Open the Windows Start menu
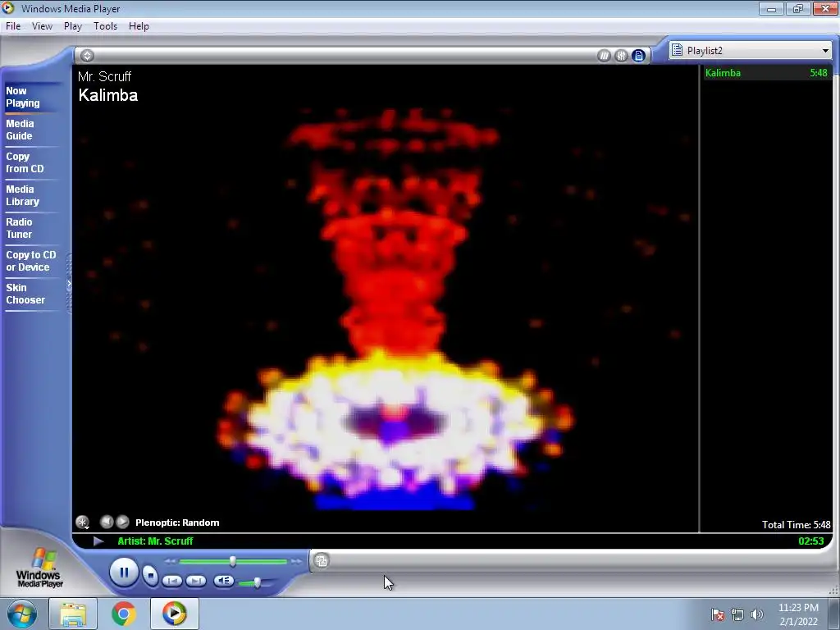The width and height of the screenshot is (840, 630). point(22,614)
